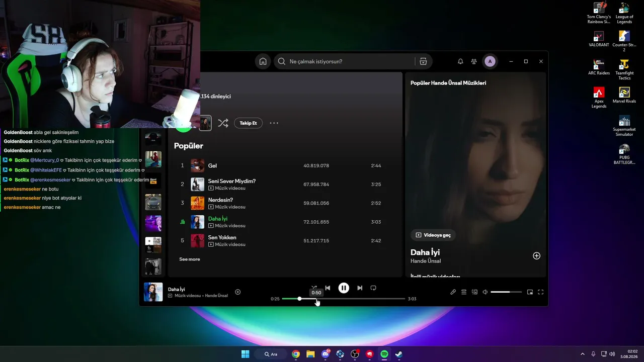Select Tom Clancy's Rainbow Six desktop shortcut
Image resolution: width=644 pixels, height=362 pixels.
coord(599,13)
